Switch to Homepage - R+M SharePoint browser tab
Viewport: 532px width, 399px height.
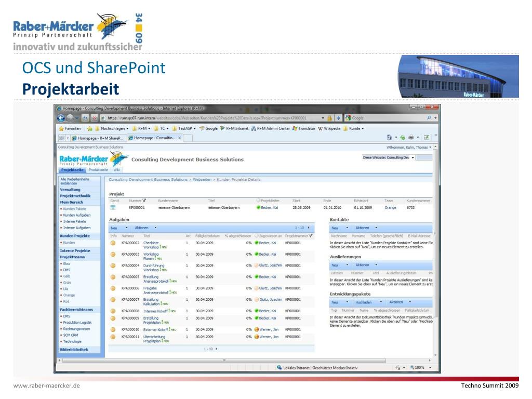coord(98,138)
